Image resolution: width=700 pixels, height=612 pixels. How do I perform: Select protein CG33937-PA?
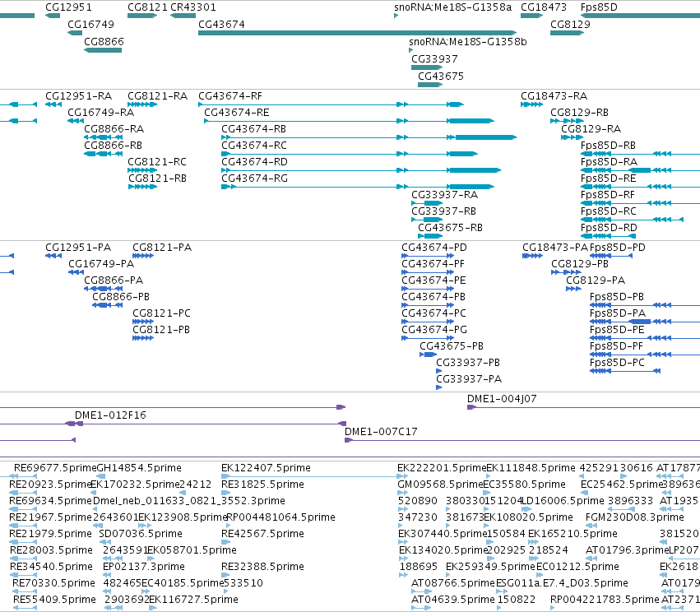pos(439,387)
